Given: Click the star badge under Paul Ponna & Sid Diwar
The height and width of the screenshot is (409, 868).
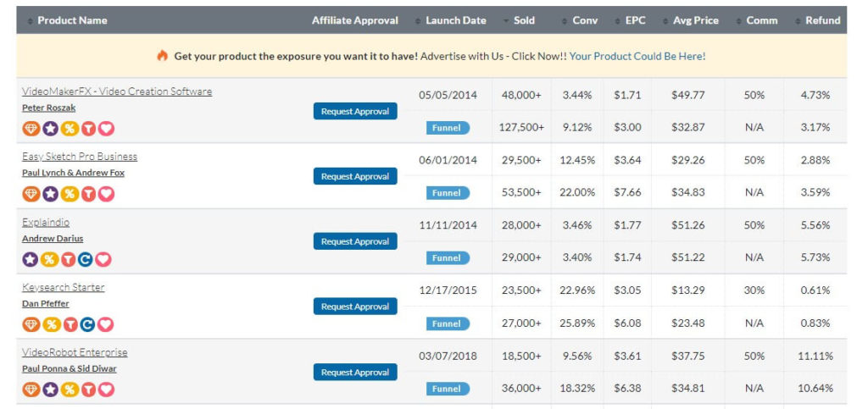Looking at the screenshot, I should coord(50,390).
